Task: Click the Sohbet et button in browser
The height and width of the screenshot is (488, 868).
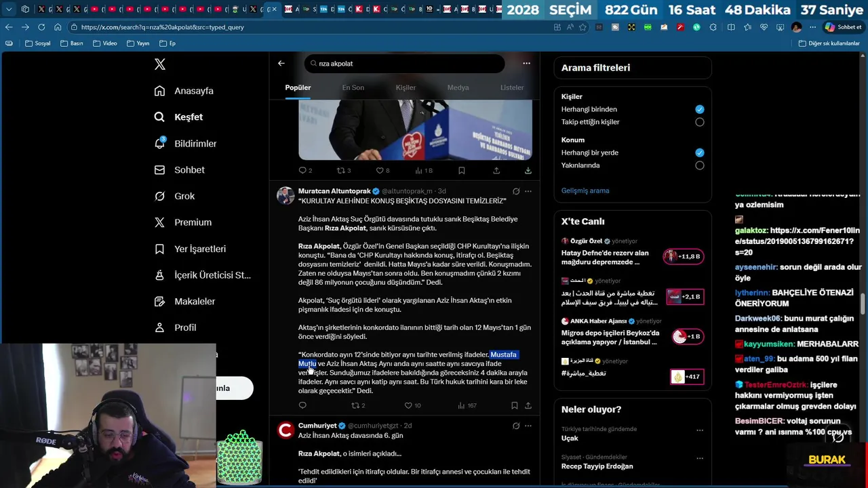Action: coord(843,27)
